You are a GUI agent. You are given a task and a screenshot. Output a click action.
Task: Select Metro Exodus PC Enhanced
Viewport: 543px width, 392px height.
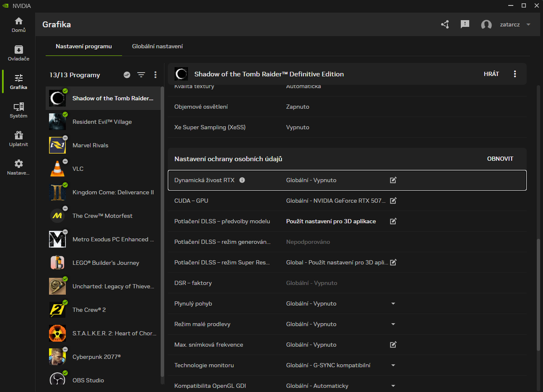[103, 239]
